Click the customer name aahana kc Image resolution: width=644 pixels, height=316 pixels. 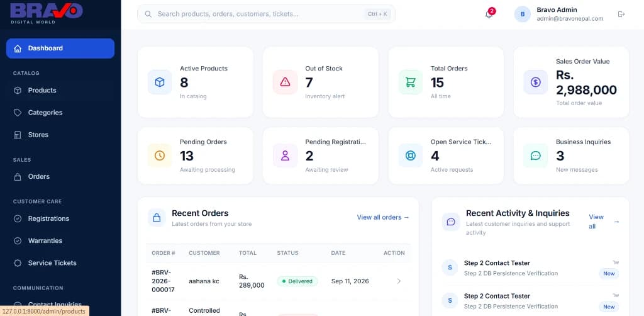tap(204, 281)
